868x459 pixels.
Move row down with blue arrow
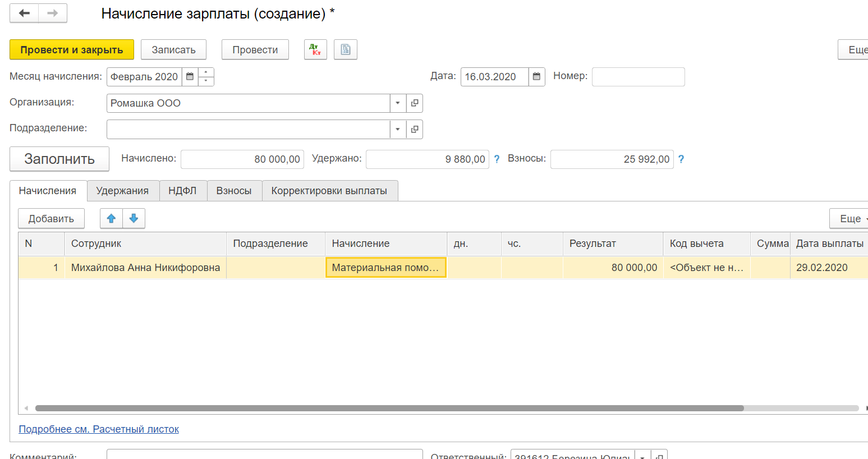[134, 218]
